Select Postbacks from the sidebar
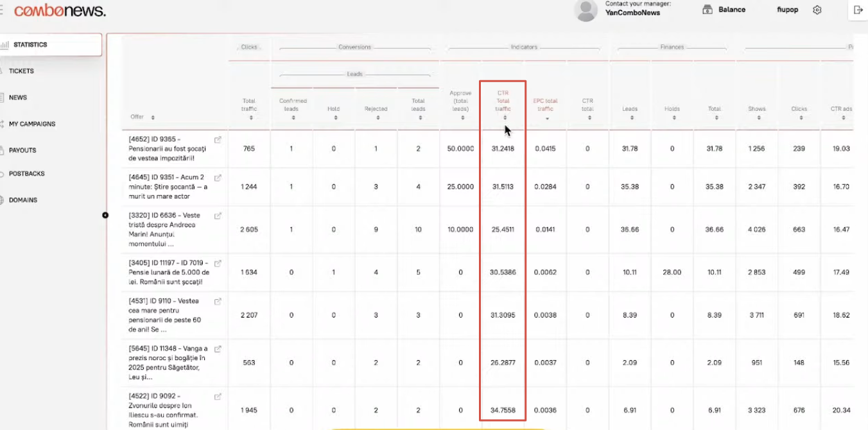The image size is (868, 430). click(x=26, y=174)
